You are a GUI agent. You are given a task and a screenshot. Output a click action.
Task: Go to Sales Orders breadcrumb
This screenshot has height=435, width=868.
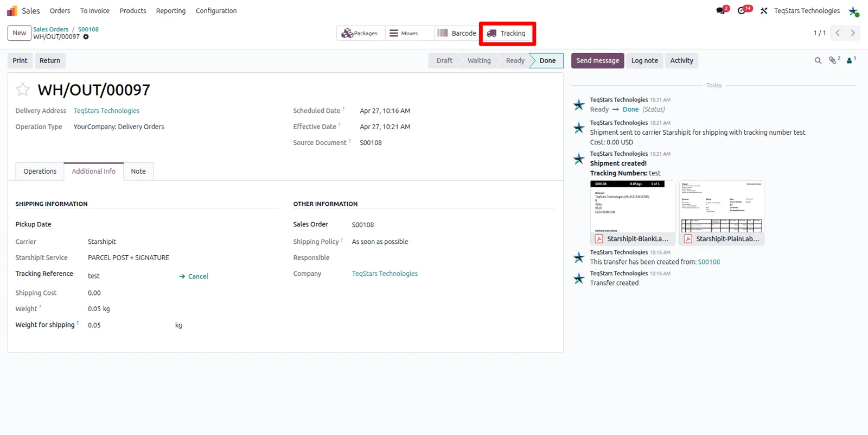pos(51,29)
